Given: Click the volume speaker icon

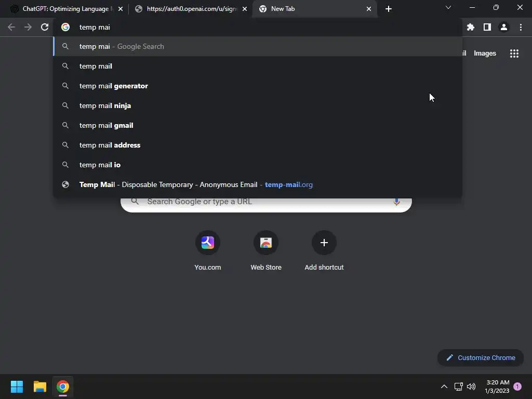Looking at the screenshot, I should click(471, 387).
